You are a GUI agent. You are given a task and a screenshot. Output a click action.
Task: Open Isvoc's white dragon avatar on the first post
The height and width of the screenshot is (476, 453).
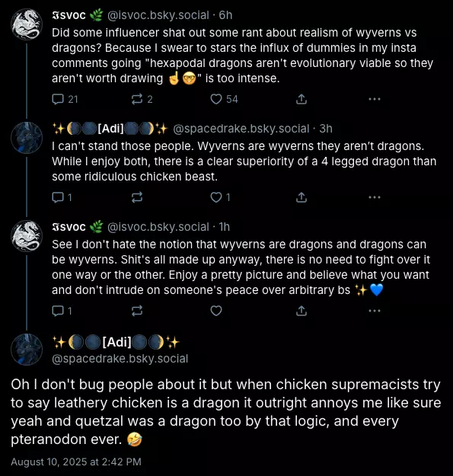coord(27,24)
